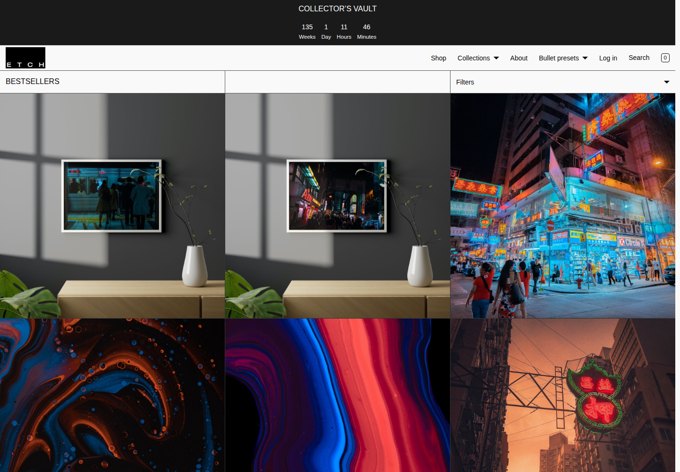Image resolution: width=680 pixels, height=472 pixels.
Task: Click the Collector's Vault banner title
Action: point(337,9)
